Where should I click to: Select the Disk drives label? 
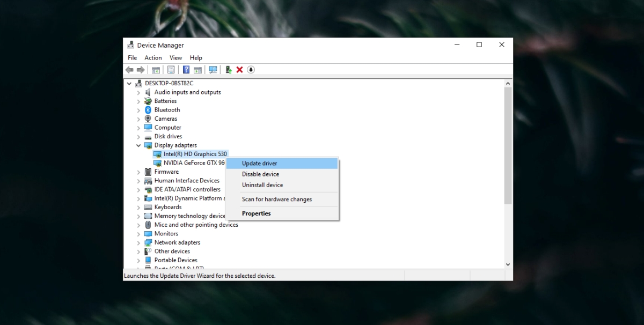click(x=169, y=137)
